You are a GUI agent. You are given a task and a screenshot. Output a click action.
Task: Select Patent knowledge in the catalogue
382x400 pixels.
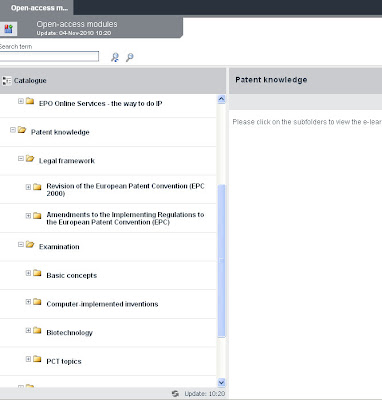pos(60,132)
